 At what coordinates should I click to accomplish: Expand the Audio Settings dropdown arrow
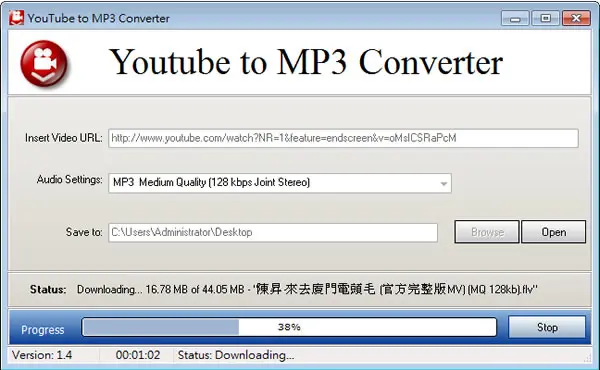(x=443, y=183)
